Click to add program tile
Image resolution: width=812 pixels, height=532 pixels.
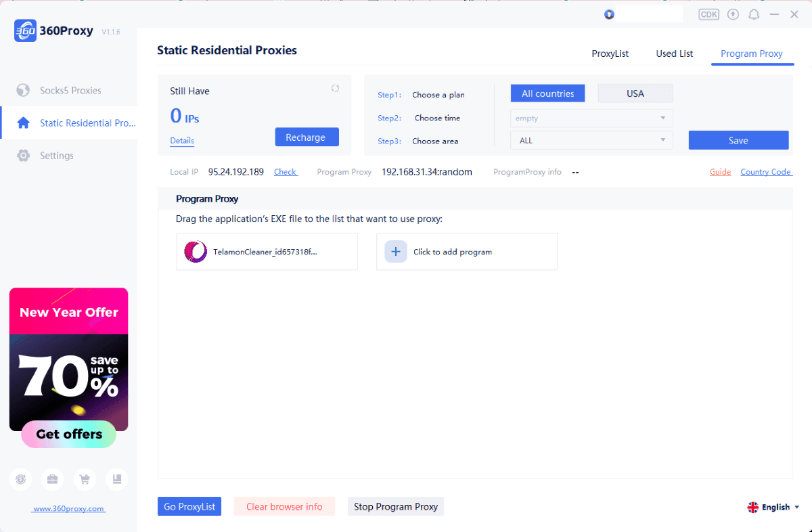coord(467,252)
